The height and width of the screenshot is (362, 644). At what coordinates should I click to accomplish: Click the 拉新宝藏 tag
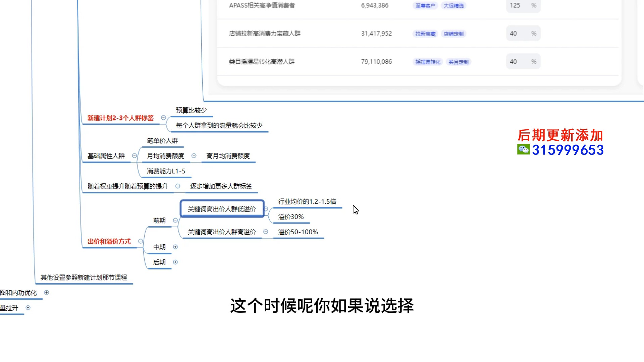coord(425,34)
